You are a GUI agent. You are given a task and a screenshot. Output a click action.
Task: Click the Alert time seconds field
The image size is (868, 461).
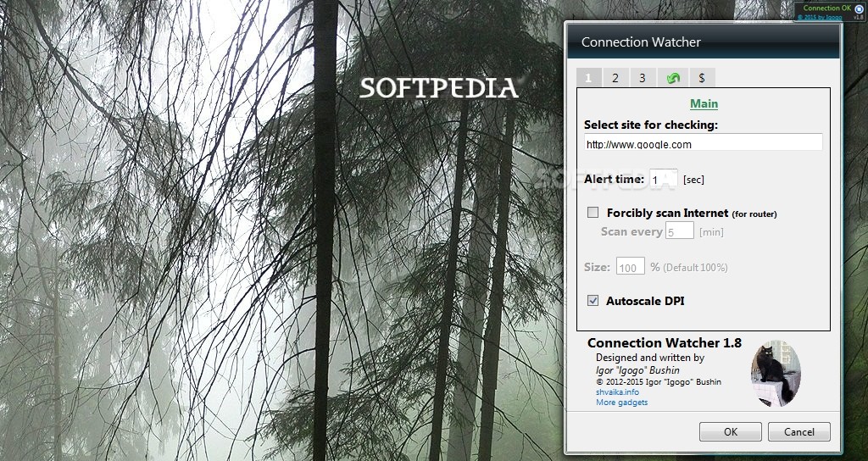coord(663,178)
